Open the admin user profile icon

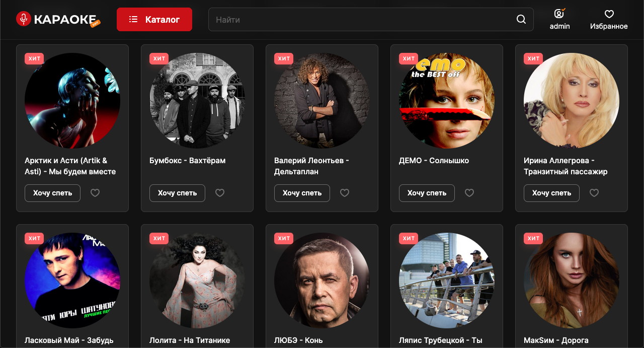coord(559,14)
